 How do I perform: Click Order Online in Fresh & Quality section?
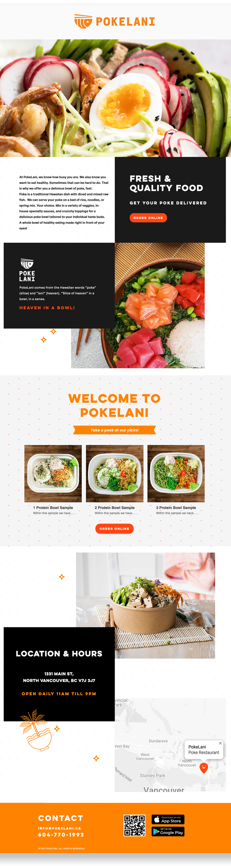click(148, 218)
